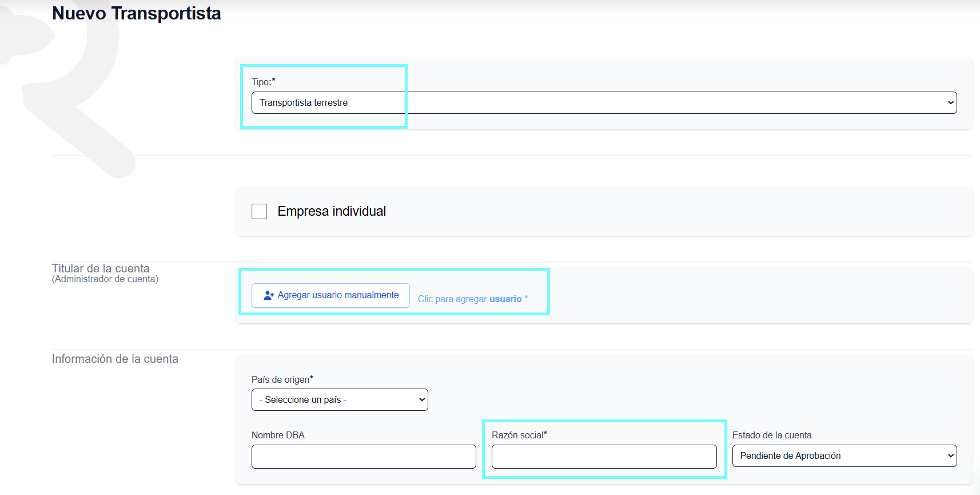The height and width of the screenshot is (495, 980).
Task: Click the 'Tipo:*' field label
Action: 264,82
